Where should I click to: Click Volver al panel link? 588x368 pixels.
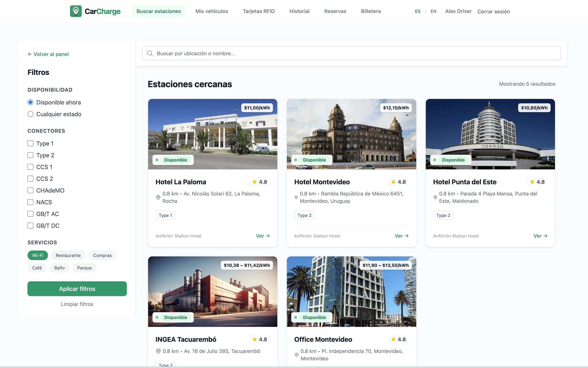click(x=48, y=54)
